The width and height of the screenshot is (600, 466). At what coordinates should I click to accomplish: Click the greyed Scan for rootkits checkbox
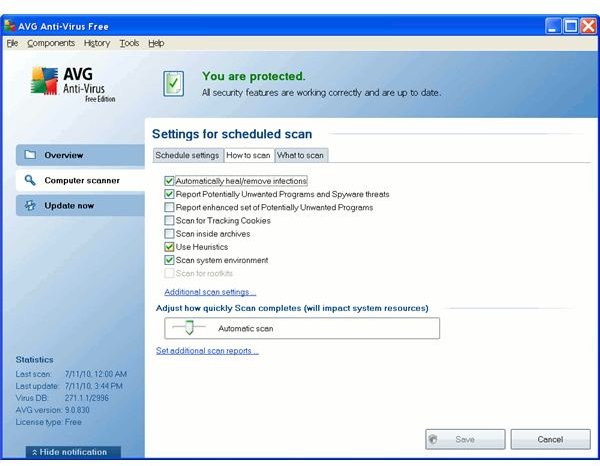(x=169, y=273)
